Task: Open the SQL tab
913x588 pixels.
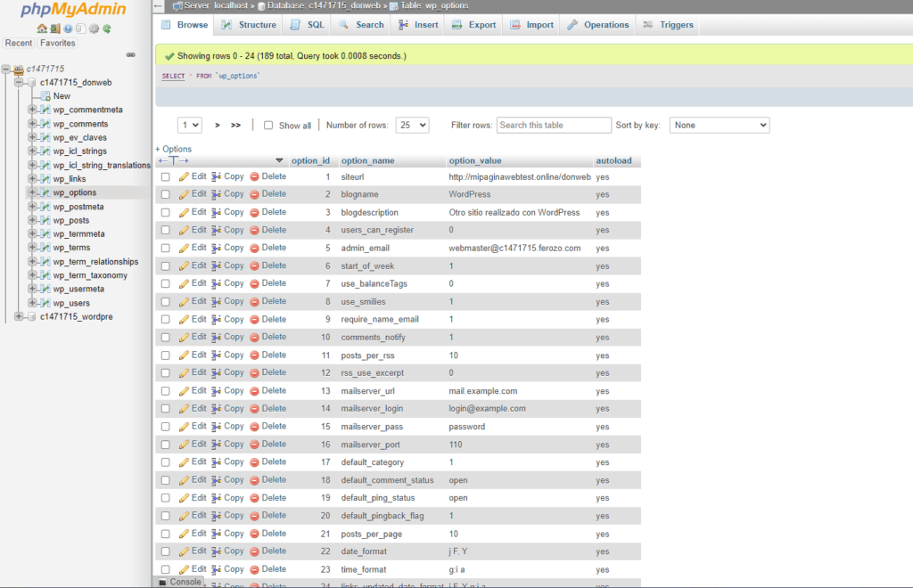Action: [308, 25]
